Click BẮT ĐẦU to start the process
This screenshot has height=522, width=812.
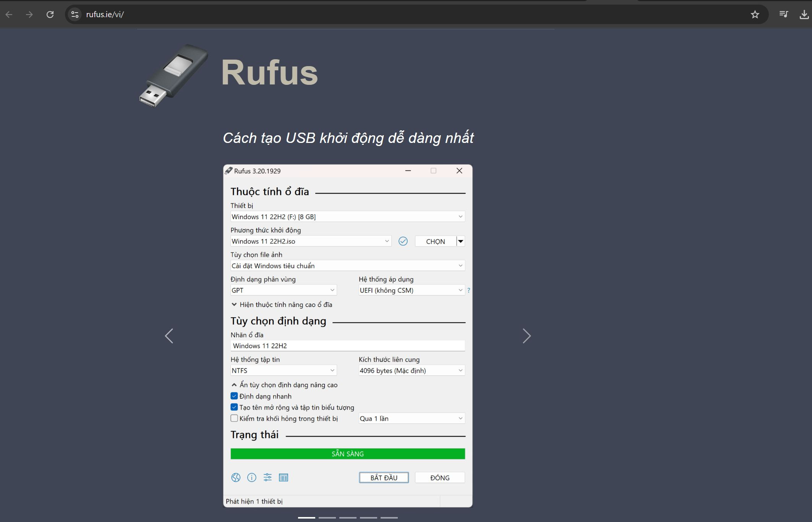[x=384, y=477]
